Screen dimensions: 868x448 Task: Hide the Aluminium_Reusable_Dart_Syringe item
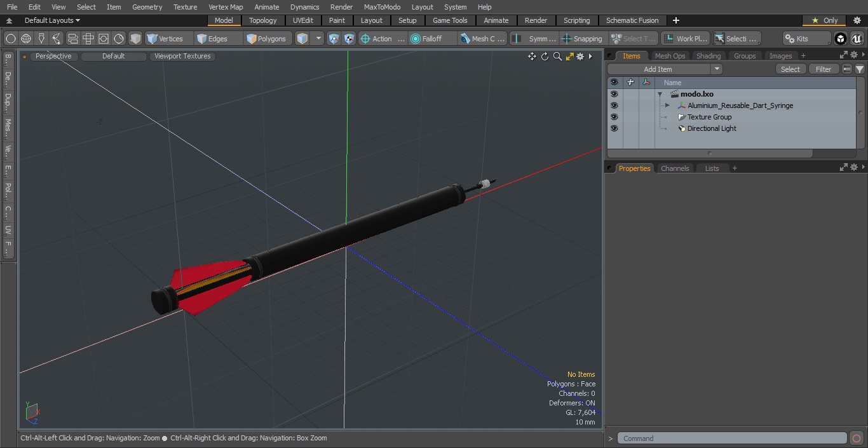[614, 105]
